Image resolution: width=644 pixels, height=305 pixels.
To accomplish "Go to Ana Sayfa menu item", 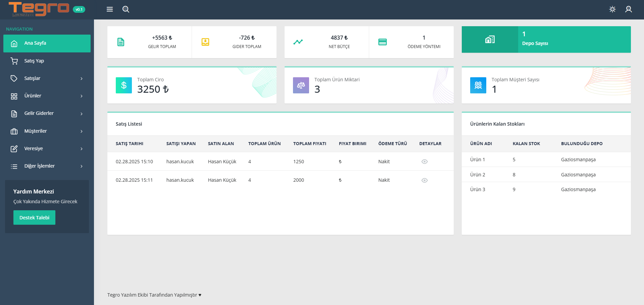I will pyautogui.click(x=47, y=43).
